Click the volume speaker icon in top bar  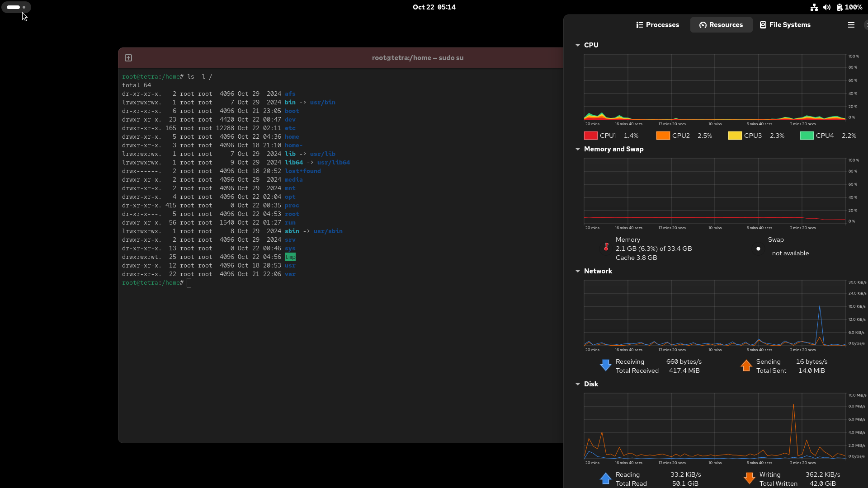tap(826, 7)
